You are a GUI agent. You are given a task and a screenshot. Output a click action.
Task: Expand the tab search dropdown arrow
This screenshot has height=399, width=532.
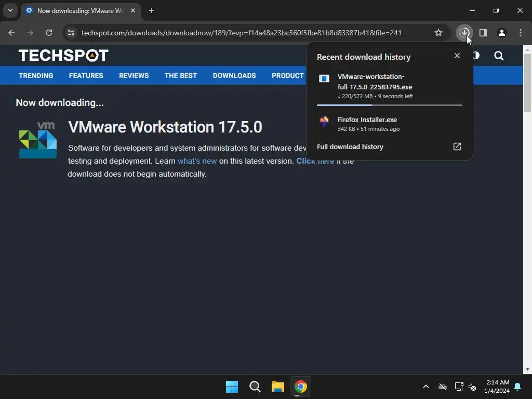(10, 10)
